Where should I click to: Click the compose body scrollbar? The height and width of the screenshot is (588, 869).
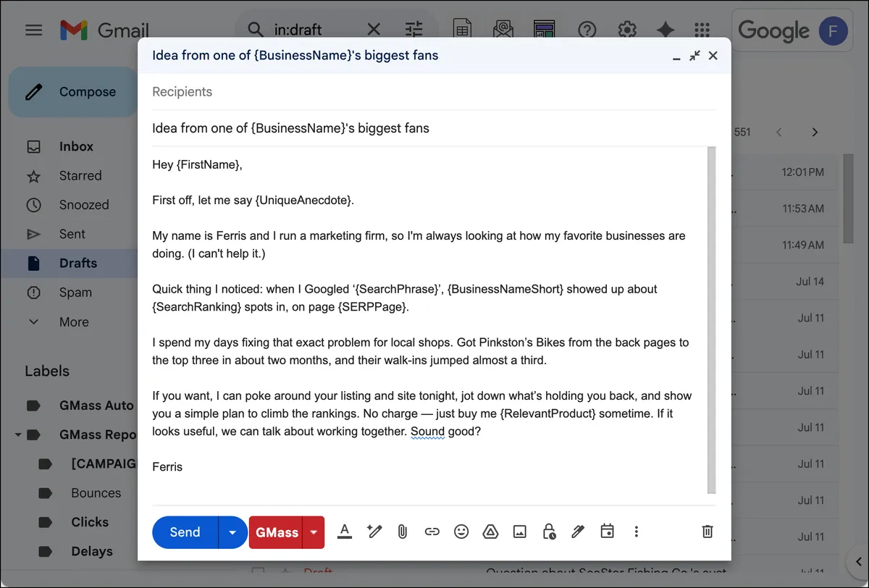point(712,320)
